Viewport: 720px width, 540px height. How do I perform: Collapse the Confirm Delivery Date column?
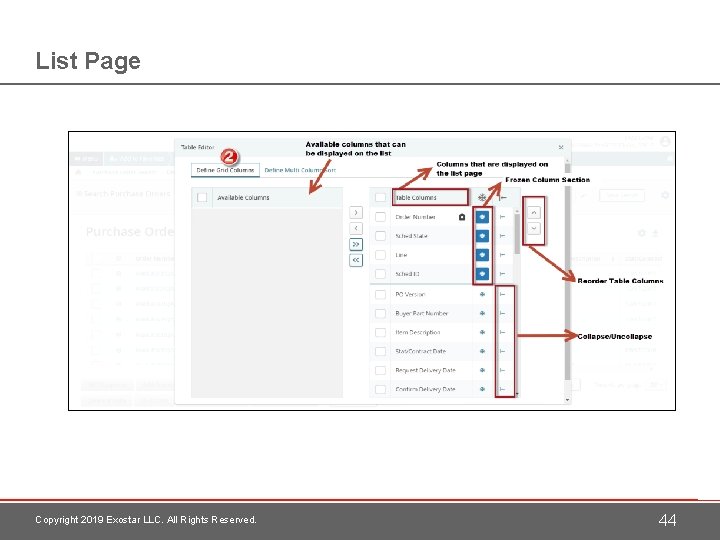click(x=502, y=389)
